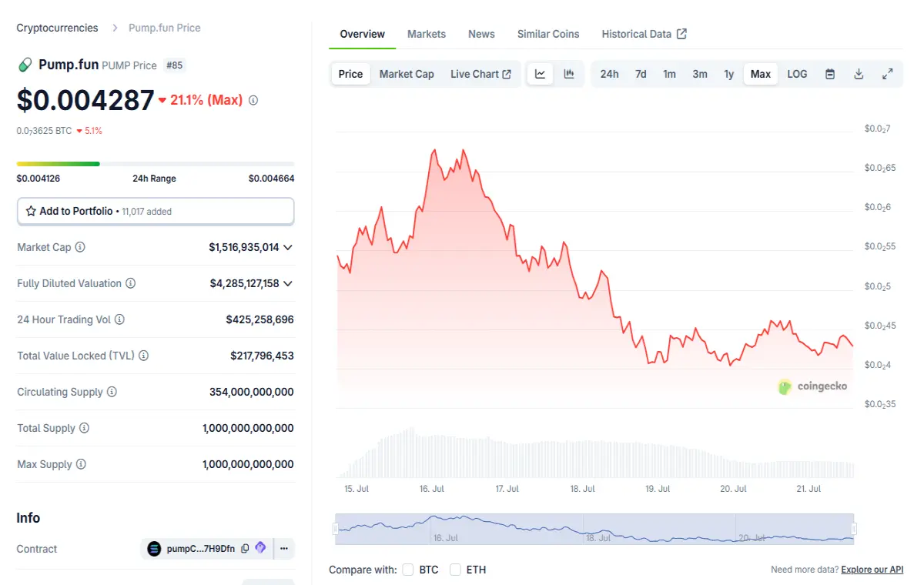Click Circulating Supply info icon

coord(112,392)
